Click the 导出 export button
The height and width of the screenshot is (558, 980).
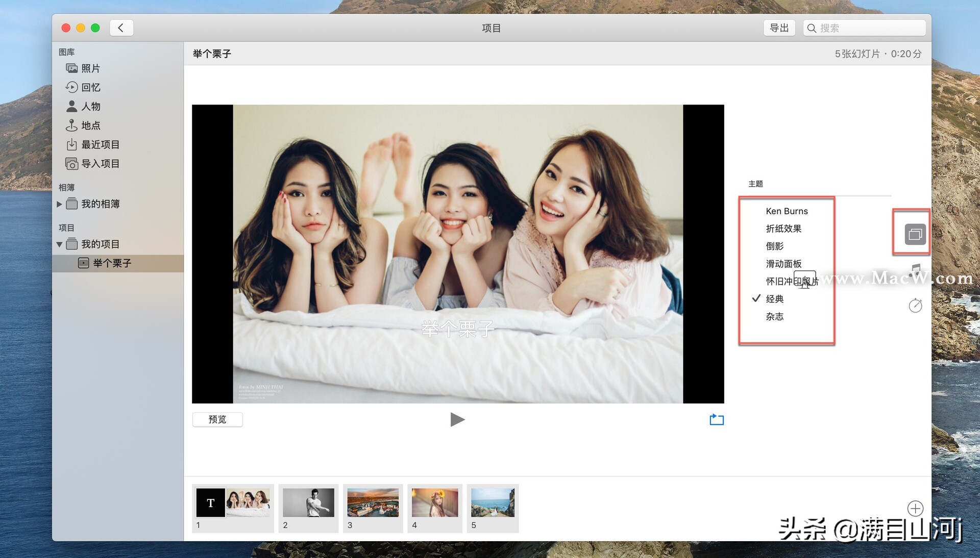click(779, 28)
